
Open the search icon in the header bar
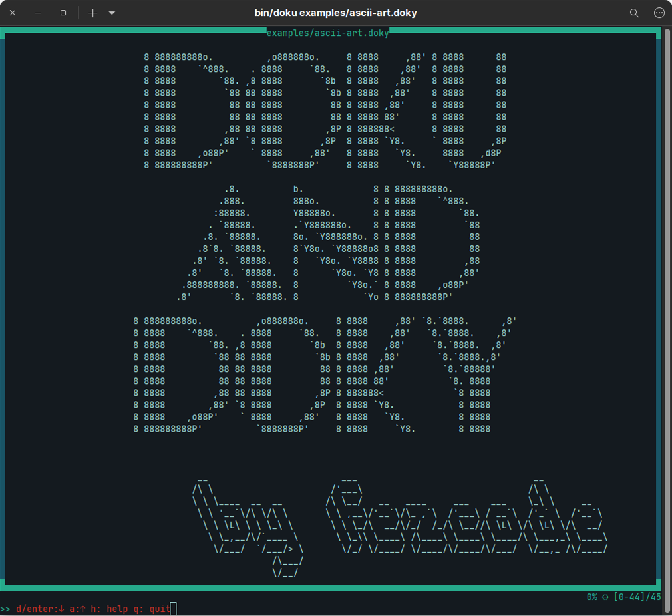coord(634,13)
